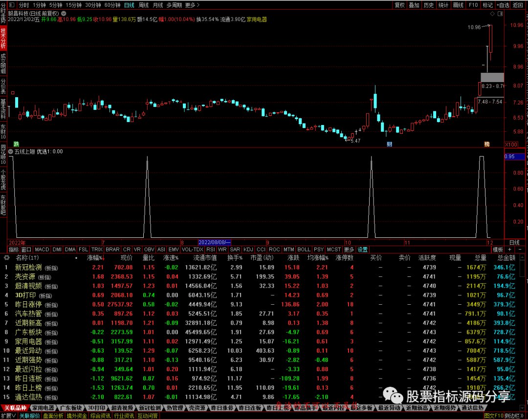
Task: Select the 60分钟 period
Action: 112,5
